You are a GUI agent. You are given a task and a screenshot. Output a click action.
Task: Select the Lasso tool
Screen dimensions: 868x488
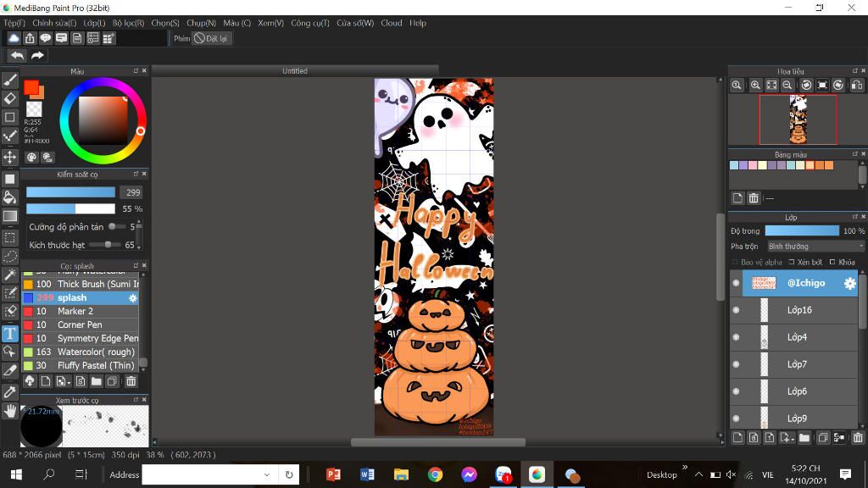click(10, 256)
